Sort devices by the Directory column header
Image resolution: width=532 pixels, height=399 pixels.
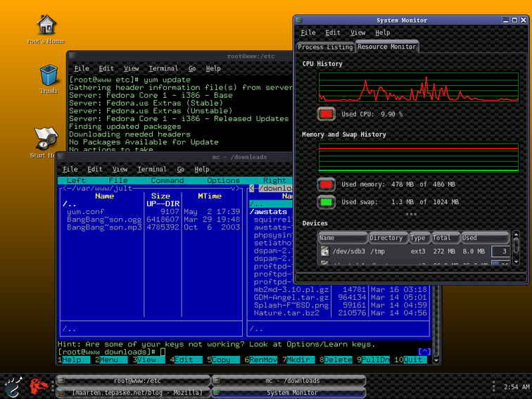pos(386,238)
